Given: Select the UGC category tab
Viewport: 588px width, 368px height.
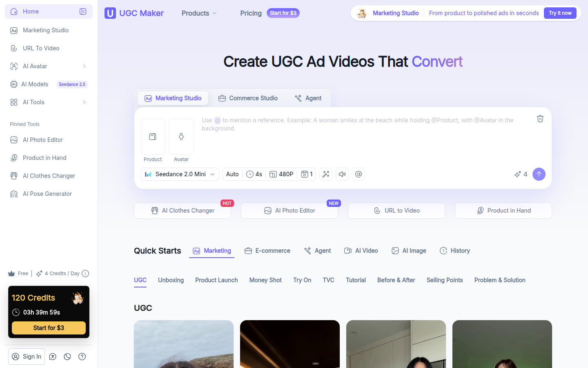Looking at the screenshot, I should tap(140, 280).
